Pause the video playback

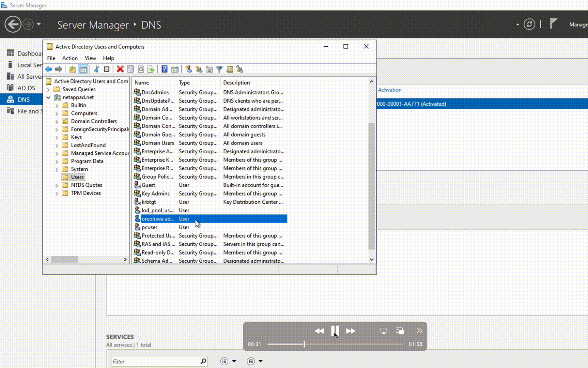click(x=335, y=331)
